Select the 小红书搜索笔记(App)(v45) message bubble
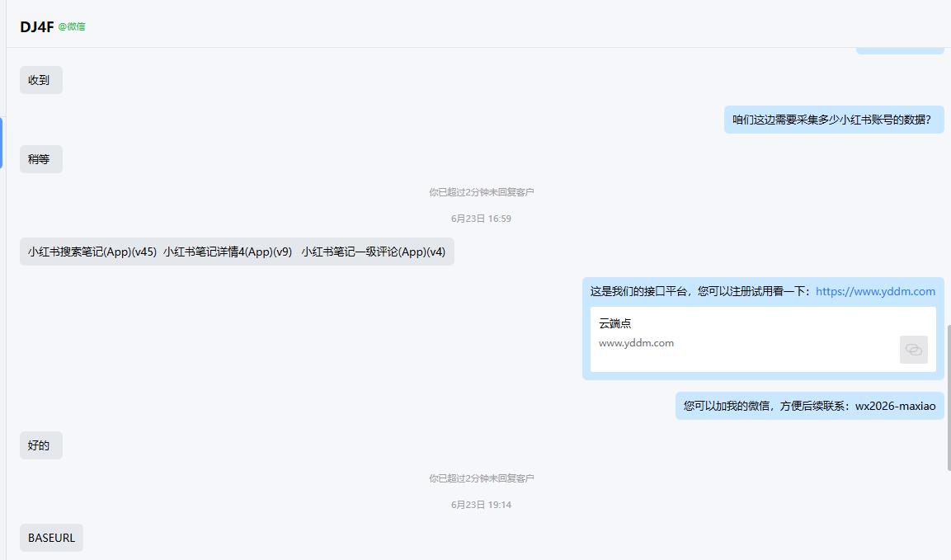951x560 pixels. tap(238, 252)
